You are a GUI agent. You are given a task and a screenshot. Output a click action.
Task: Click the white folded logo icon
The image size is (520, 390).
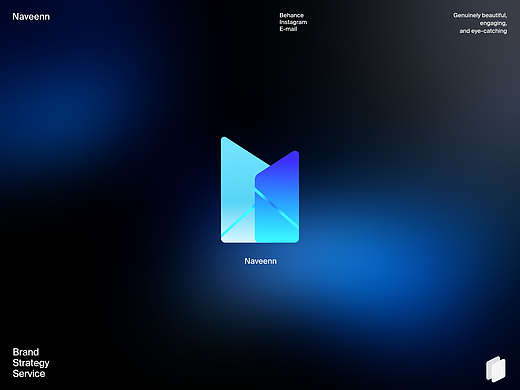pos(496,369)
